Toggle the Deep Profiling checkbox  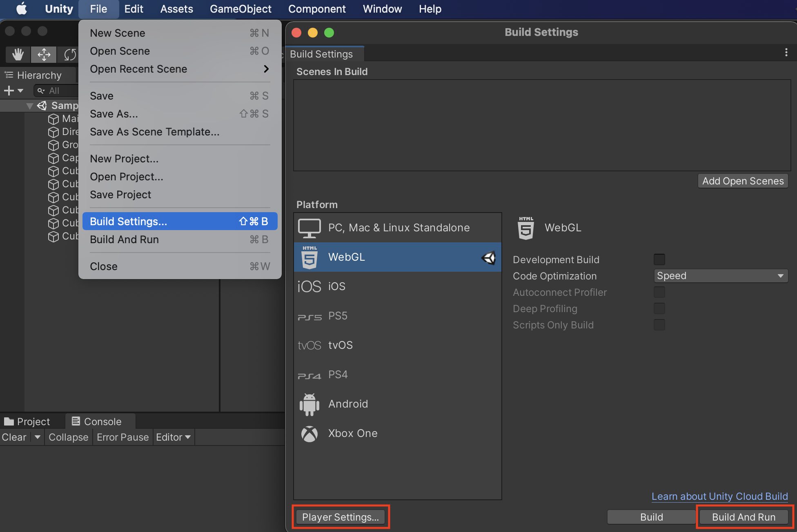659,308
